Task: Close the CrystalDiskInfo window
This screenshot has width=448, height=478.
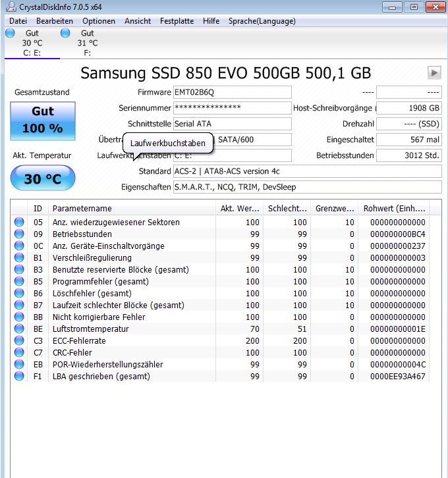Action: click(435, 7)
